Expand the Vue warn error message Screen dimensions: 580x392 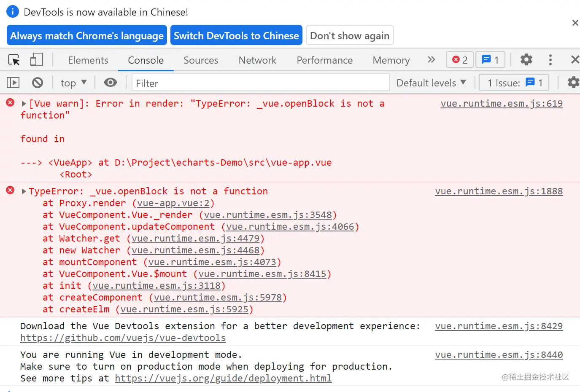[x=24, y=103]
